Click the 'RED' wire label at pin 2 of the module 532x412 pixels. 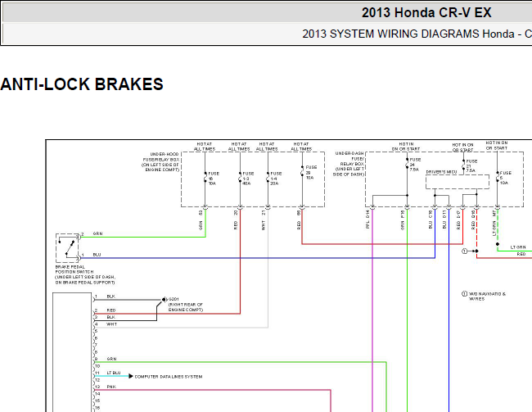click(x=111, y=310)
